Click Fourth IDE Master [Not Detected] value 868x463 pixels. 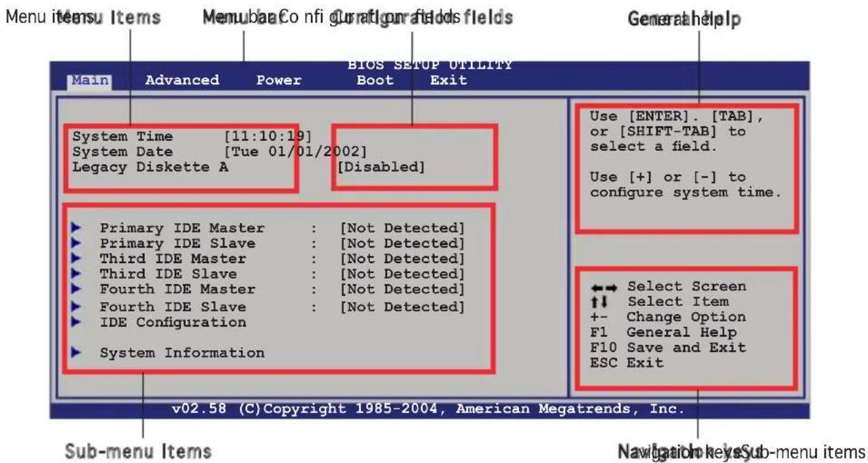[x=403, y=290]
